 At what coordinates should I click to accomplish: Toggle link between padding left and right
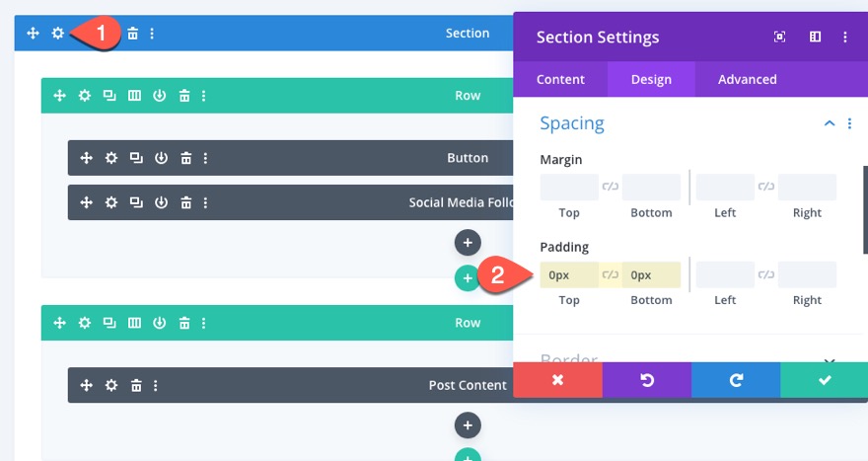pos(765,274)
